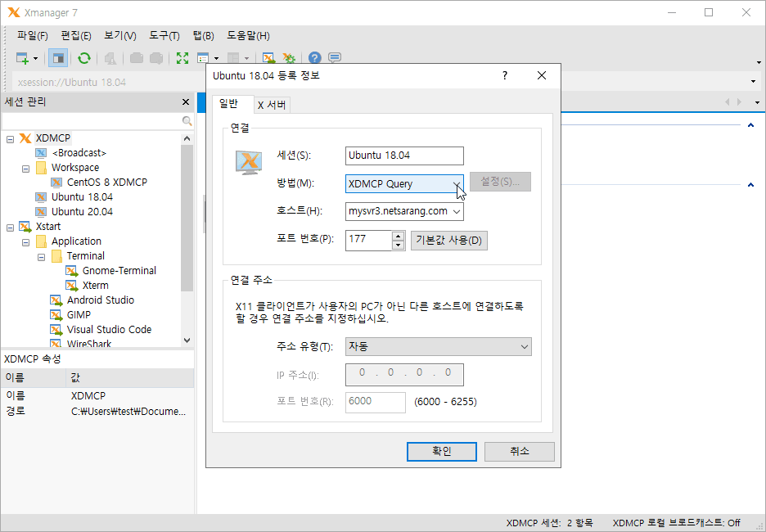
Task: Close the Ubuntu 18.04 등록 정보 dialog
Action: [x=542, y=75]
